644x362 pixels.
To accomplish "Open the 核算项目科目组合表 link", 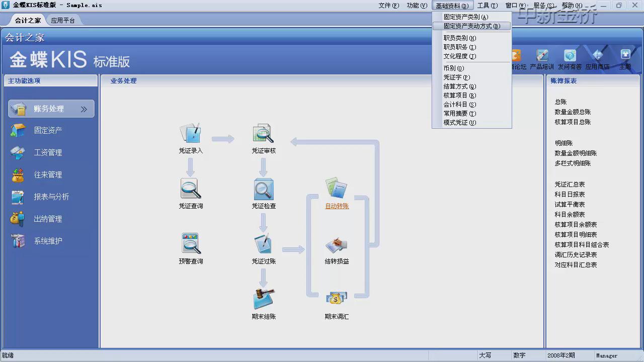I will (x=582, y=245).
